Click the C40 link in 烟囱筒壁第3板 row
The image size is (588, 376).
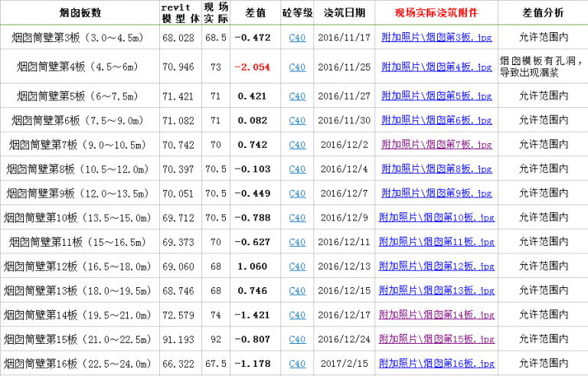coord(297,37)
